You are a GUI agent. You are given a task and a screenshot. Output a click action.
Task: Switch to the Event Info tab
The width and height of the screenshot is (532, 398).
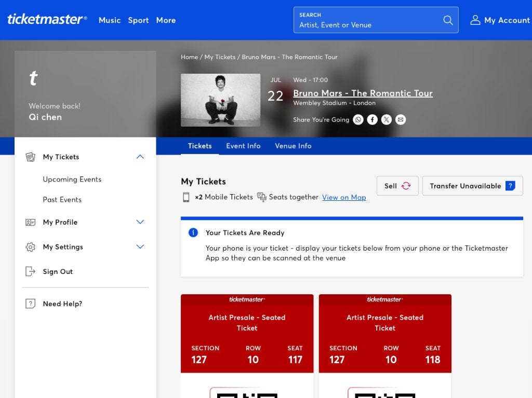(x=243, y=146)
